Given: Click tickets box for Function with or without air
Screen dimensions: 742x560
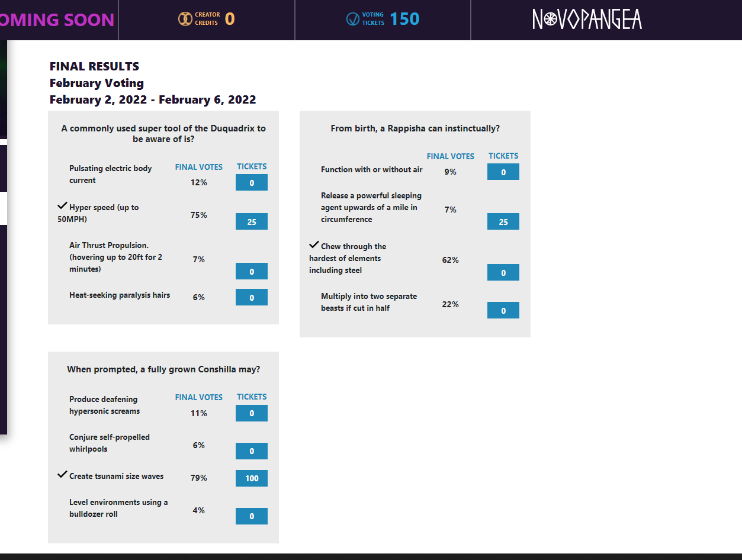Looking at the screenshot, I should (x=503, y=172).
